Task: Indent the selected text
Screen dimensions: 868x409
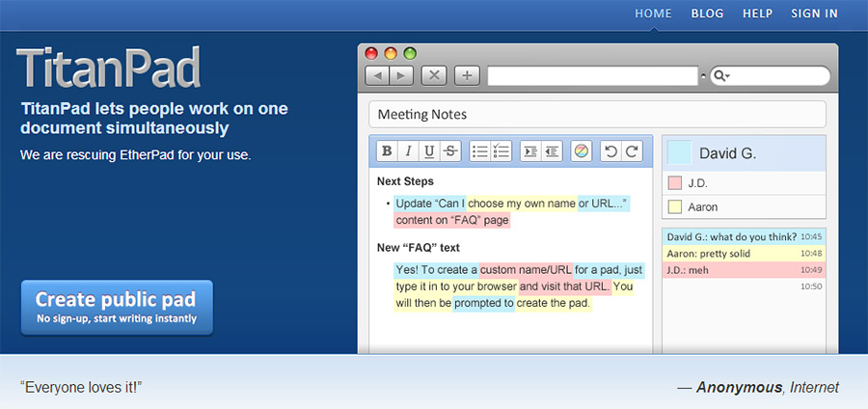Action: pyautogui.click(x=530, y=151)
